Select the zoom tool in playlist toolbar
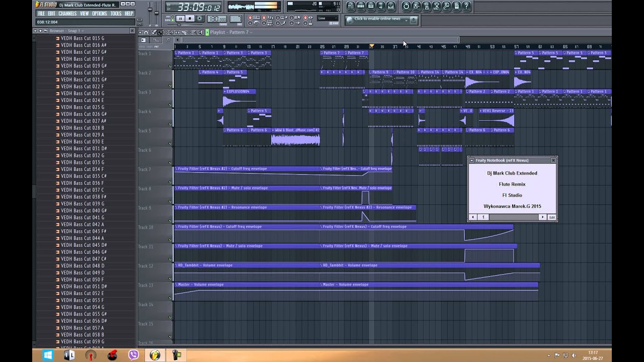644x362 pixels. pos(195,33)
